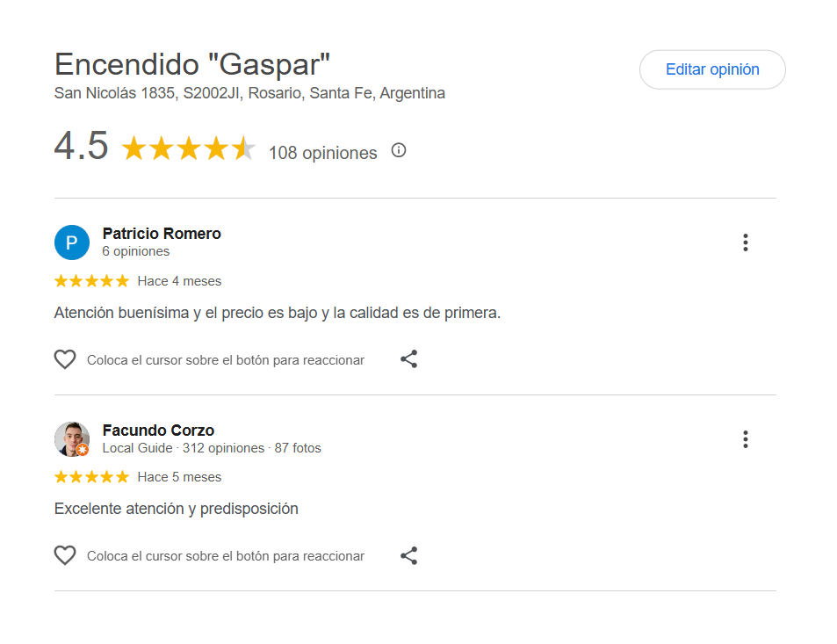837x644 pixels.
Task: Click the five-star rating on Facundo's review
Action: point(91,477)
